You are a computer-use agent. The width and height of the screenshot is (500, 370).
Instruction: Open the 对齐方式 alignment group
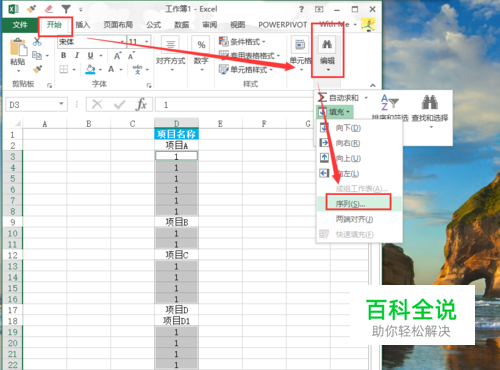(x=170, y=53)
